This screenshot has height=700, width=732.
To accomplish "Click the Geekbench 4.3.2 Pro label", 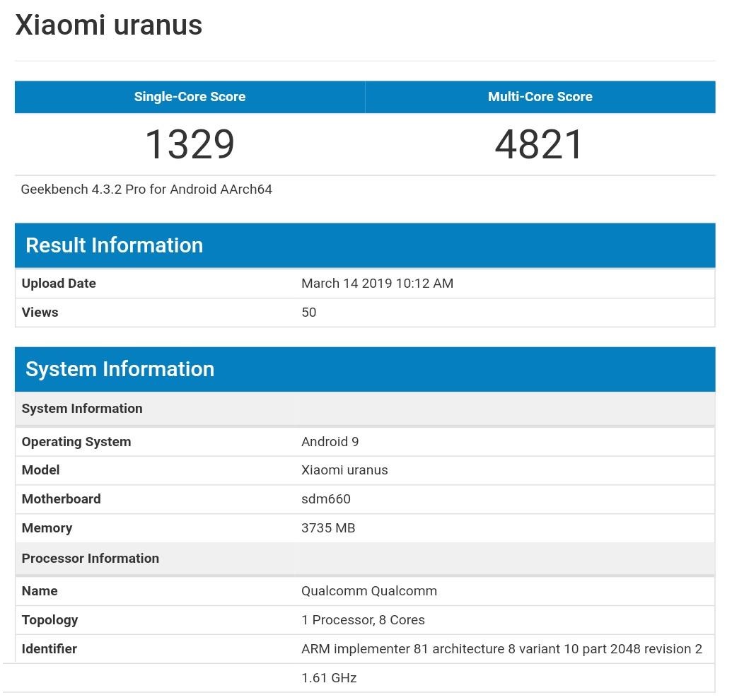I will [146, 189].
